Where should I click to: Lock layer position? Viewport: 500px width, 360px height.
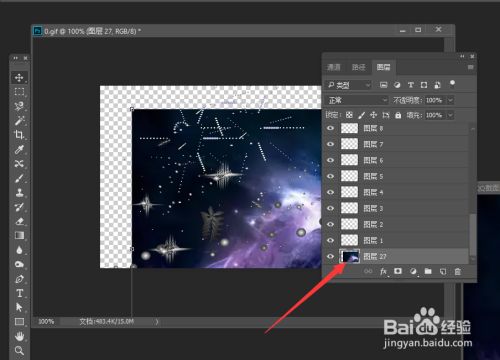(374, 115)
